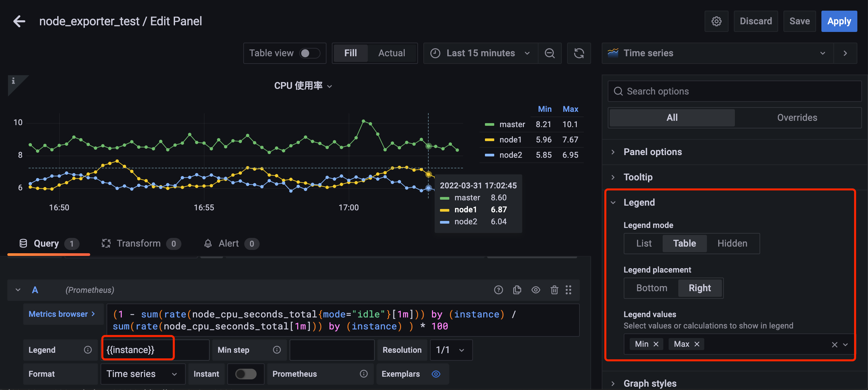Enable the Table view switch

[309, 53]
